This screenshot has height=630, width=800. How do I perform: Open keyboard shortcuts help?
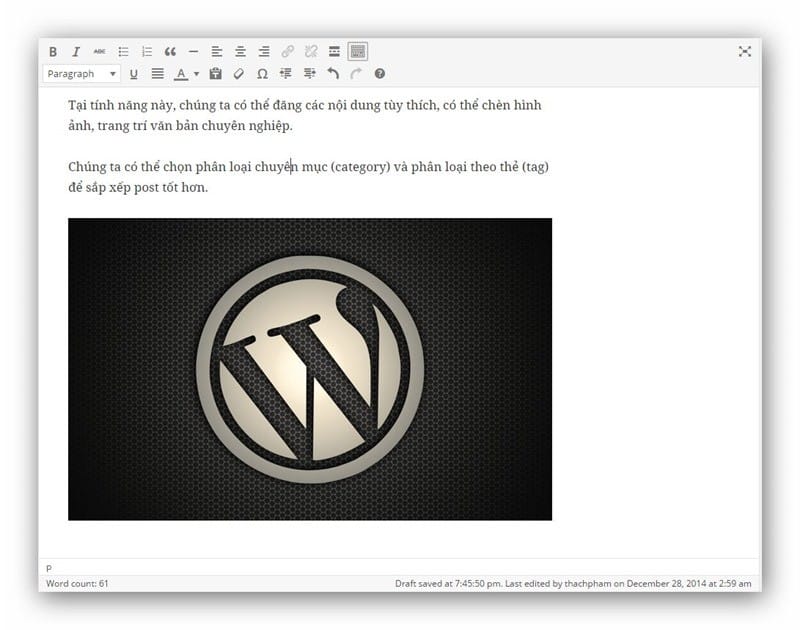[x=380, y=74]
